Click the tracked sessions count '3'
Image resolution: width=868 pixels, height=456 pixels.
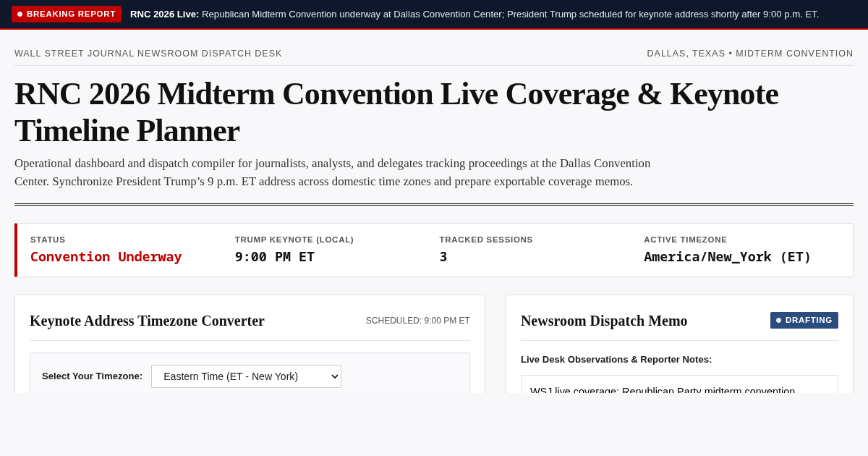(443, 256)
